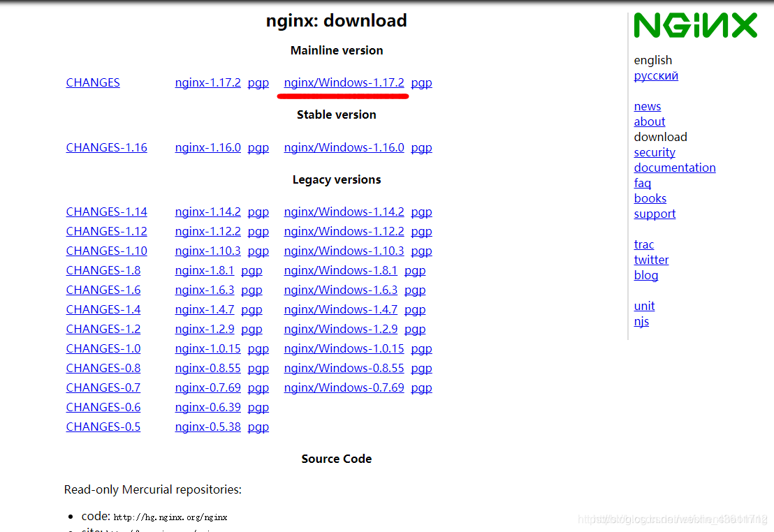Open CHANGES-1.4 link
This screenshot has width=774, height=532.
[x=103, y=309]
